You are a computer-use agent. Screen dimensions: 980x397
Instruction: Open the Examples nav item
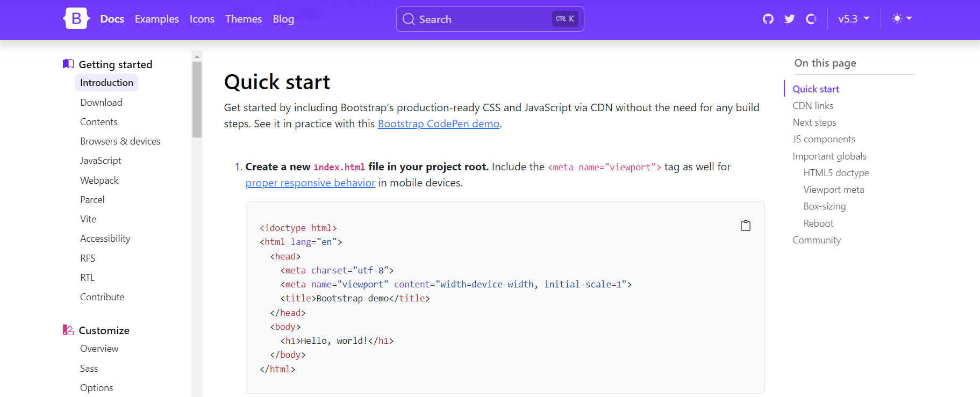pos(157,19)
